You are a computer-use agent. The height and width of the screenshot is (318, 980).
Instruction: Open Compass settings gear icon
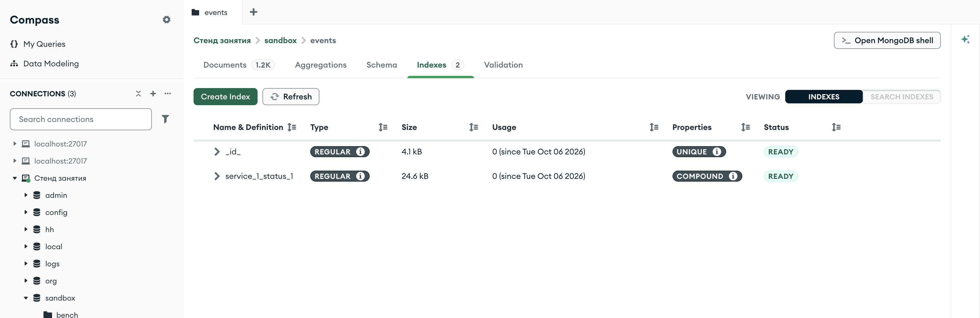point(166,20)
